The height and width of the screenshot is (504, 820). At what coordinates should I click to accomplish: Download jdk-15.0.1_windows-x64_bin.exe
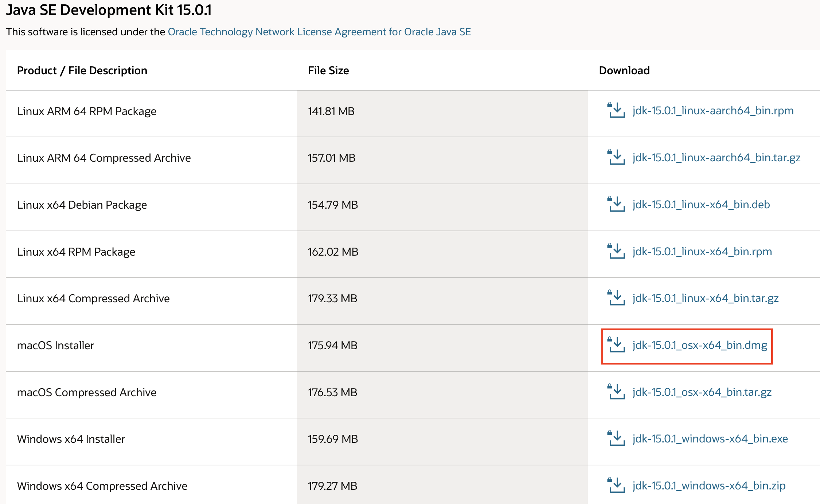click(x=710, y=439)
